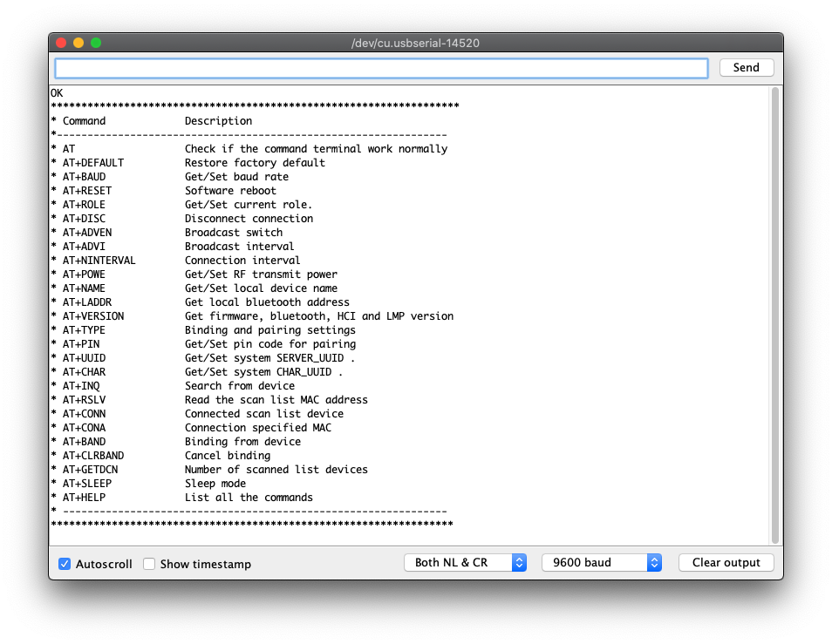Click the Clear output button
The image size is (832, 644).
(x=726, y=563)
